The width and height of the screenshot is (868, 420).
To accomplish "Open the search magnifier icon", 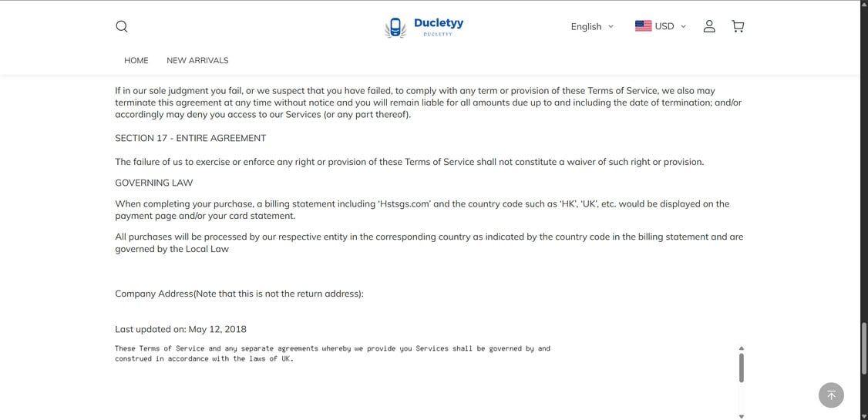I will coord(122,26).
